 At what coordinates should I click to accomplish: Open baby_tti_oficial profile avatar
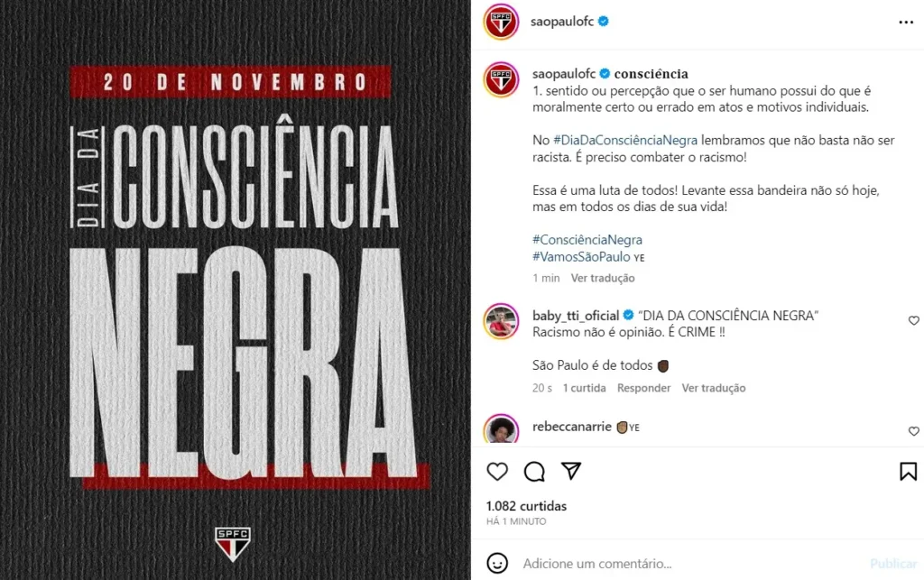501,321
